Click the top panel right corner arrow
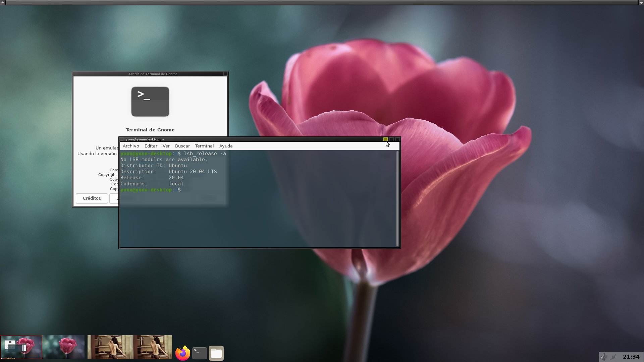The image size is (644, 362). point(641,2)
